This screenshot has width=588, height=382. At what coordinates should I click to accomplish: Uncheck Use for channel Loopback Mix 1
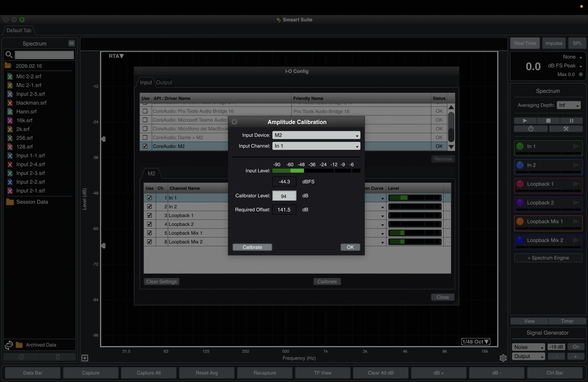(x=149, y=233)
